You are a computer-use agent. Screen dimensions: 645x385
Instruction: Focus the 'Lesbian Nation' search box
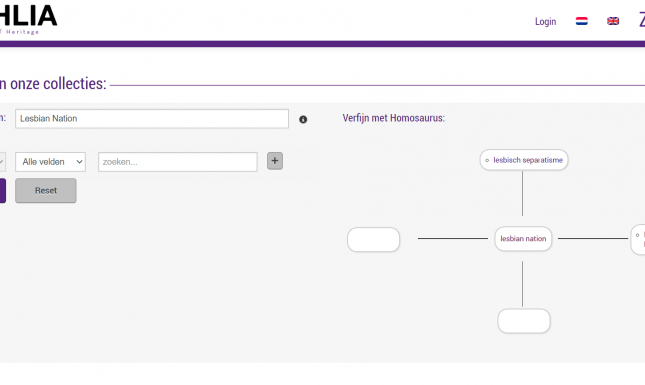coord(152,118)
